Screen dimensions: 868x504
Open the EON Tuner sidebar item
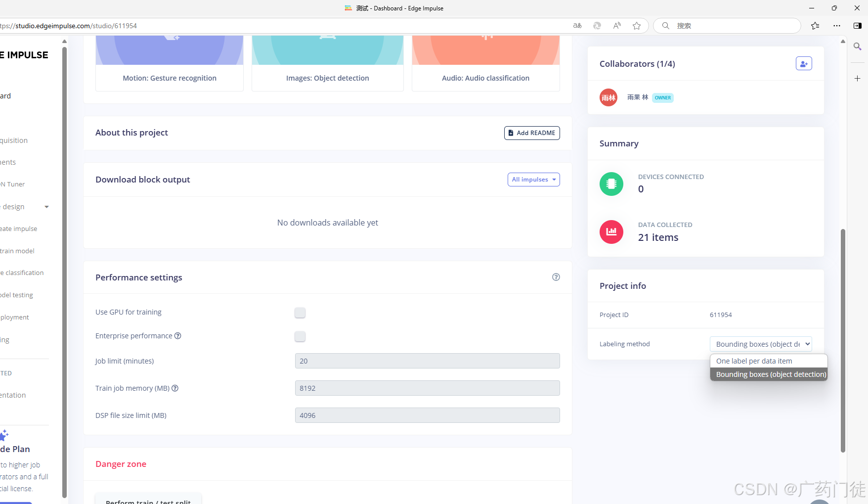coord(12,184)
